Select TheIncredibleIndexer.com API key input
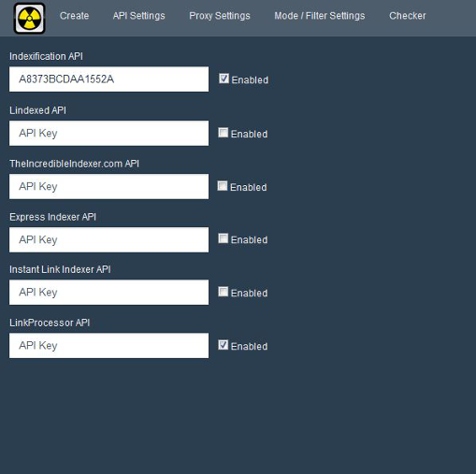Viewport: 476px width, 474px height. 108,186
